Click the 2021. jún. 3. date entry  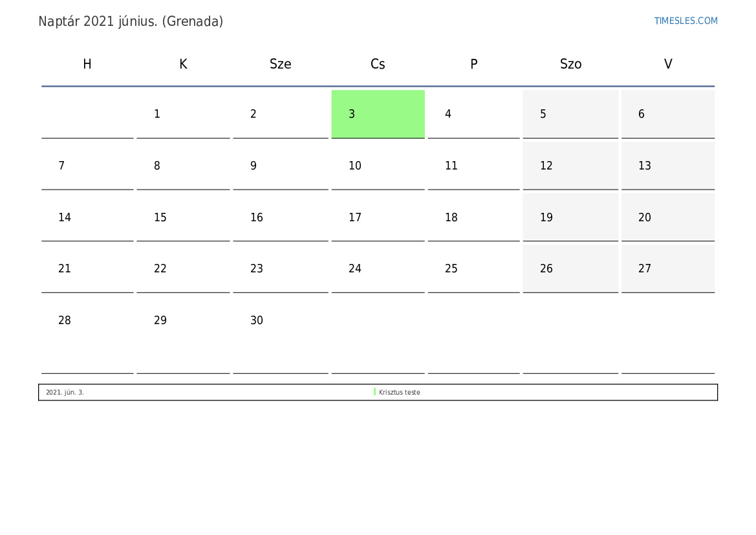(65, 392)
